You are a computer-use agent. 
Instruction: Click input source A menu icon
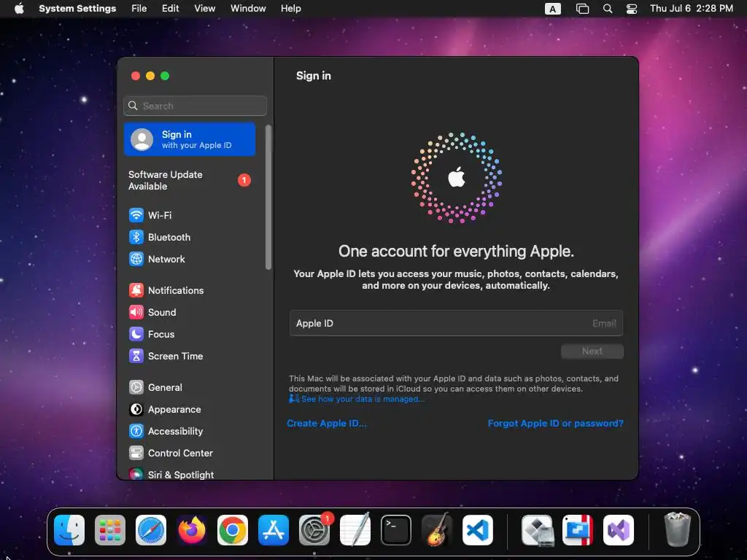point(553,9)
